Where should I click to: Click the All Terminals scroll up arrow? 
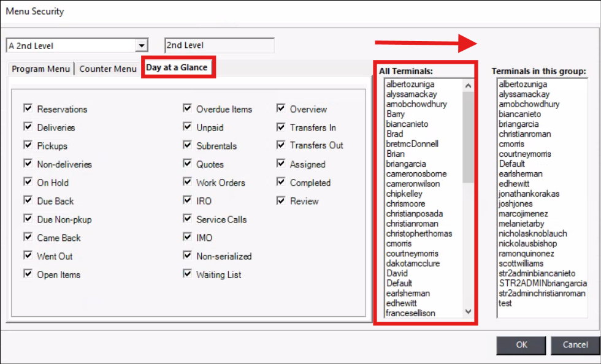pos(469,86)
